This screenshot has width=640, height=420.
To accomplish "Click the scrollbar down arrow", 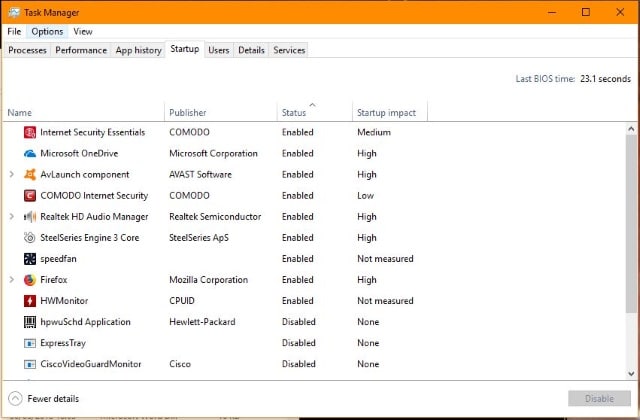I will point(631,373).
